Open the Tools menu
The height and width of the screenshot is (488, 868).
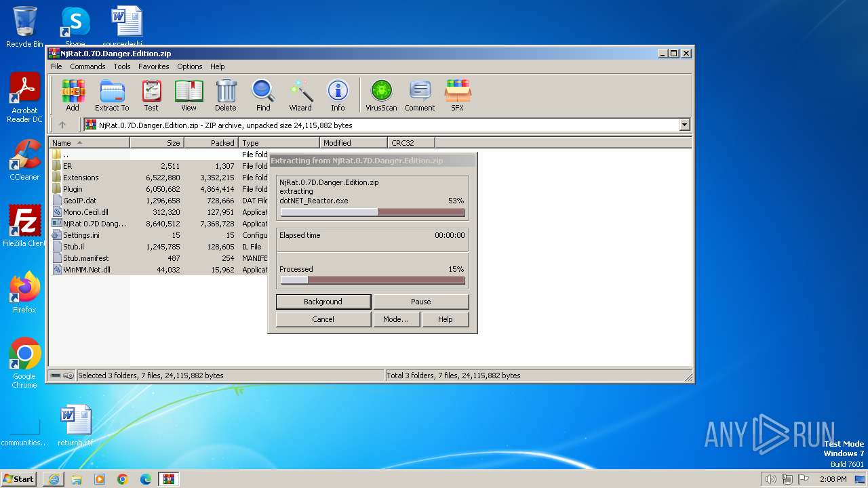click(x=122, y=66)
